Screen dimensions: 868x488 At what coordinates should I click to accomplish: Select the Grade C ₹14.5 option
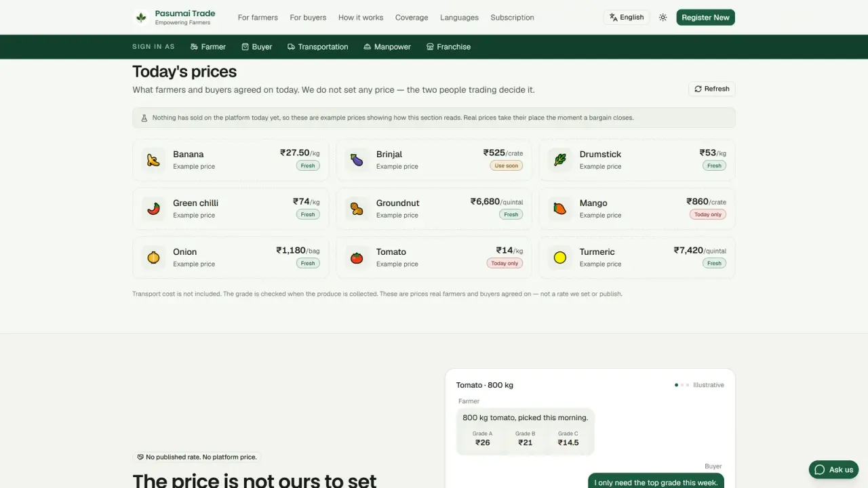click(568, 439)
